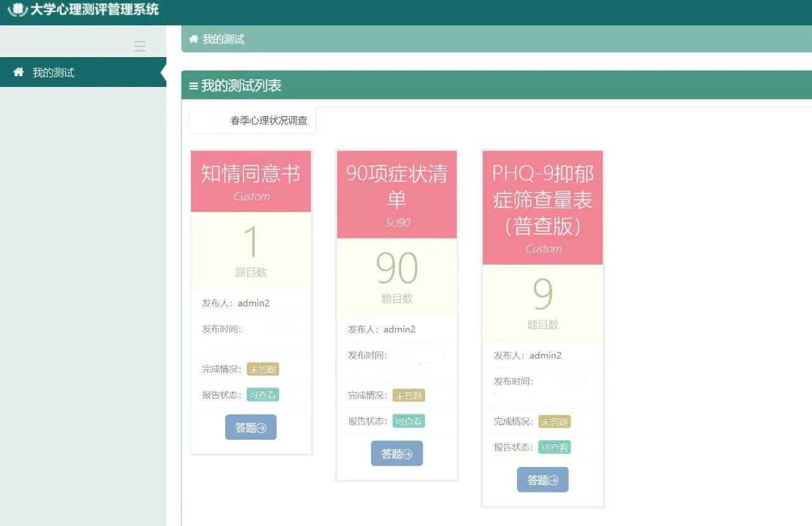Click the PHQ-9抑郁症筛查量表 card title

click(x=542, y=199)
